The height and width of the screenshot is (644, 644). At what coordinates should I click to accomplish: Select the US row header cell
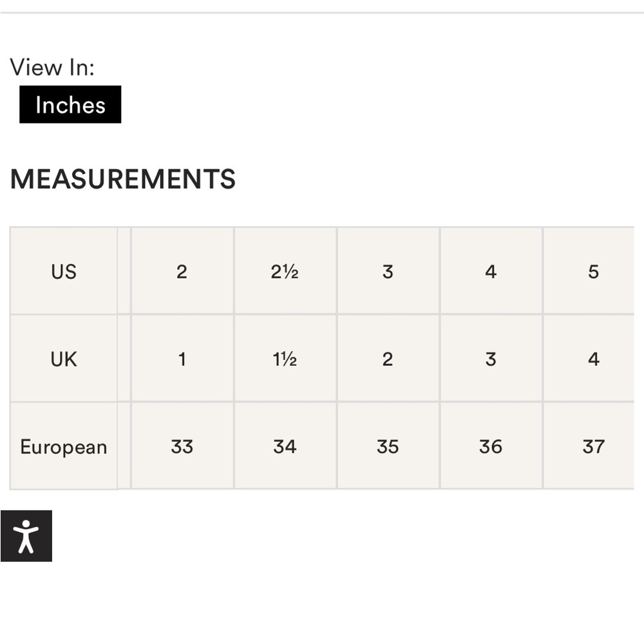pos(64,271)
